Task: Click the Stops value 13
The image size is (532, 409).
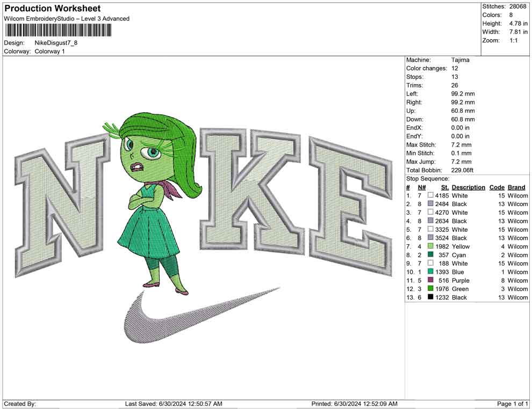Action: pos(455,77)
